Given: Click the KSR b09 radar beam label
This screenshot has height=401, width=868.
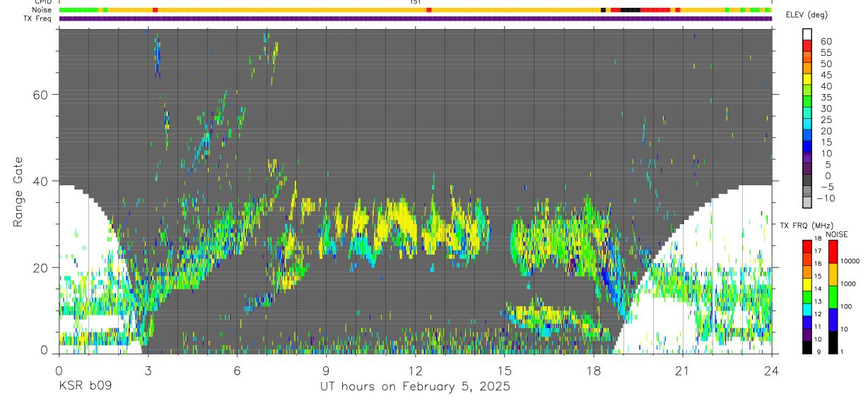Looking at the screenshot, I should click(x=85, y=387).
